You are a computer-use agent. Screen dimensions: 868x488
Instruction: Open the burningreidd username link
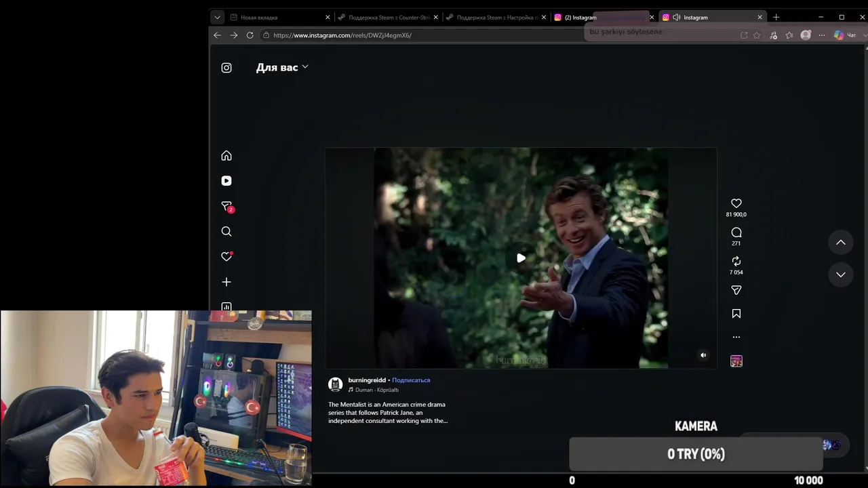pyautogui.click(x=367, y=380)
